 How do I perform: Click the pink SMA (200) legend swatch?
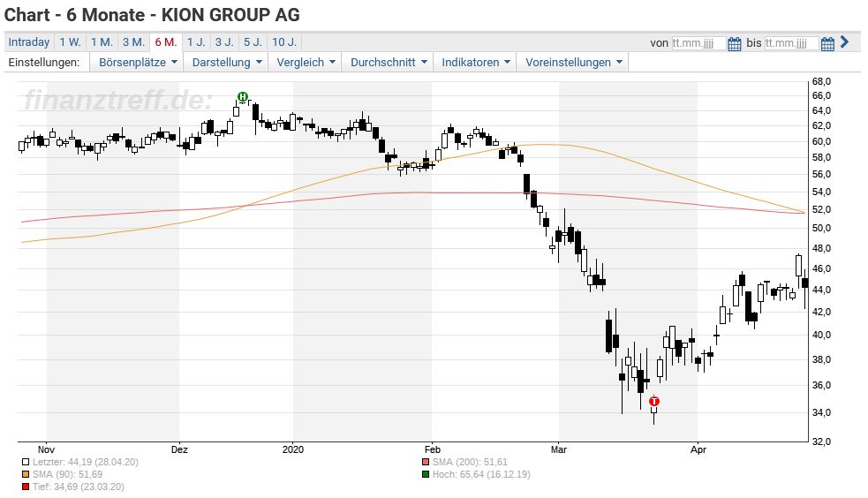pyautogui.click(x=426, y=462)
